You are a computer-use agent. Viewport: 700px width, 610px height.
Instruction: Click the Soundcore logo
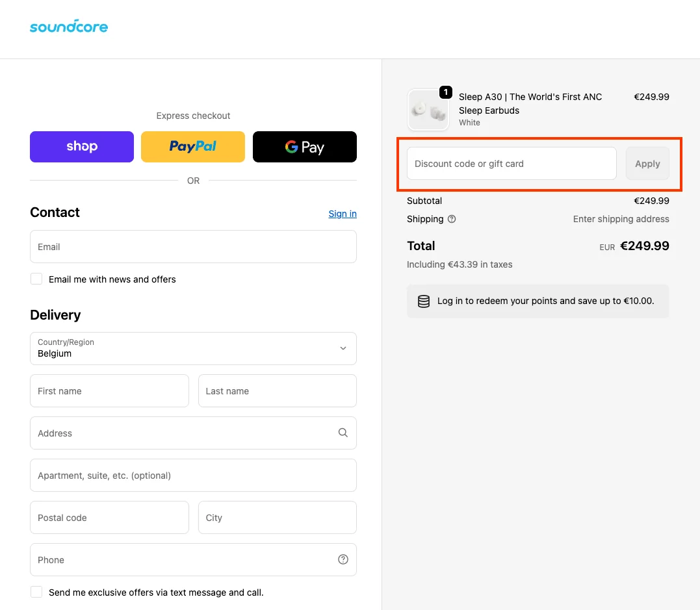(x=69, y=27)
